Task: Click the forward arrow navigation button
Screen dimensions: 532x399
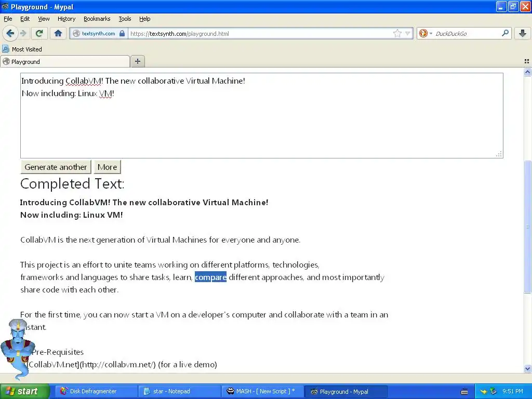Action: pos(23,33)
